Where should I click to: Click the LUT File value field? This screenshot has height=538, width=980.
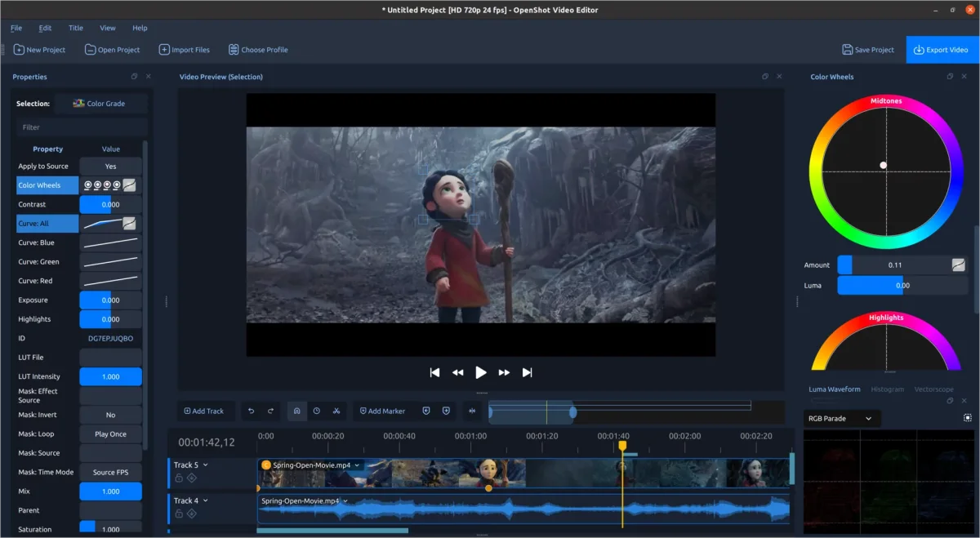pos(110,358)
